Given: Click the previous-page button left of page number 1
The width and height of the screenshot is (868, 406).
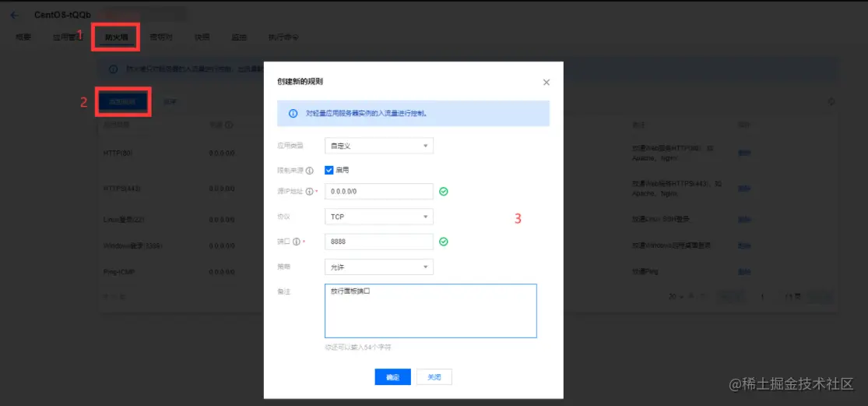Looking at the screenshot, I should tap(731, 297).
